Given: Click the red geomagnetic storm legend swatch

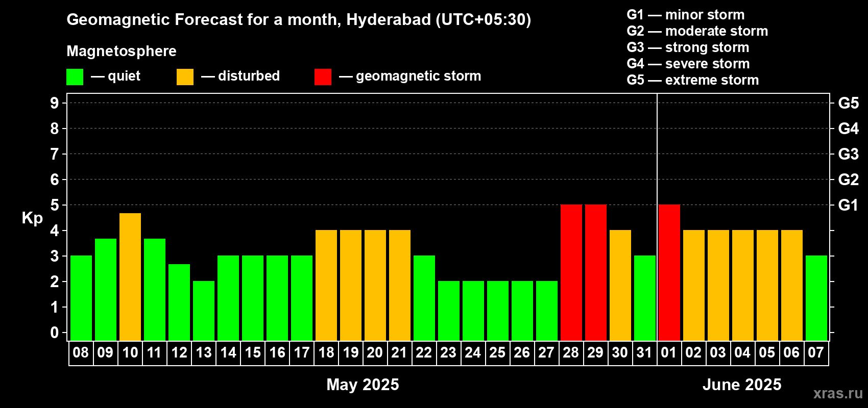Looking at the screenshot, I should click(323, 77).
